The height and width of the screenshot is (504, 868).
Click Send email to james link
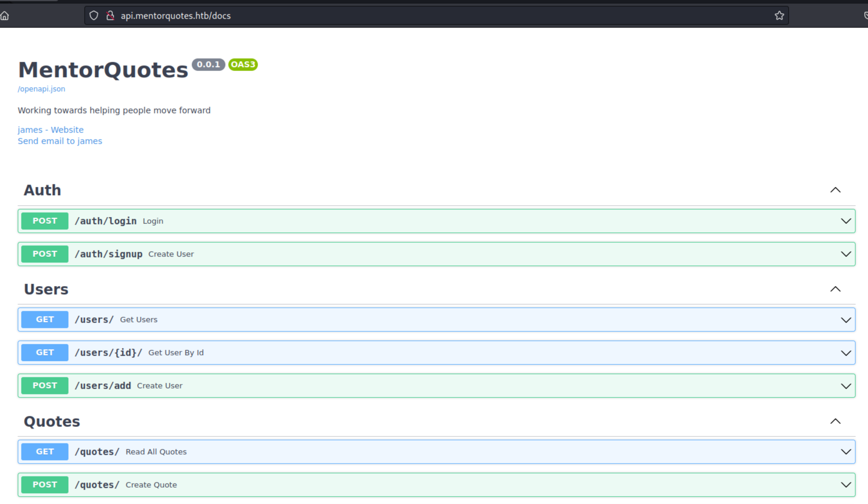point(60,141)
